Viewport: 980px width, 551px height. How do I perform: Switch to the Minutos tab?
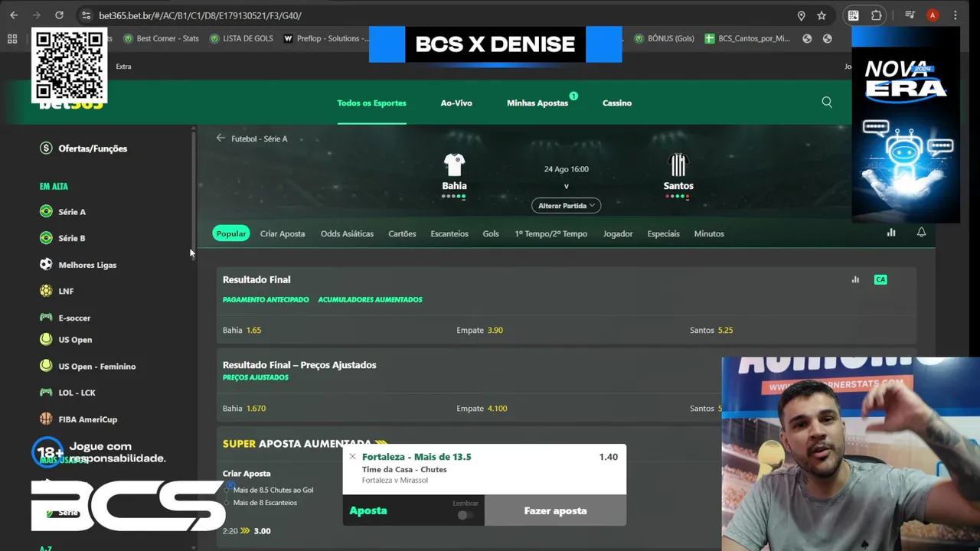(x=709, y=233)
